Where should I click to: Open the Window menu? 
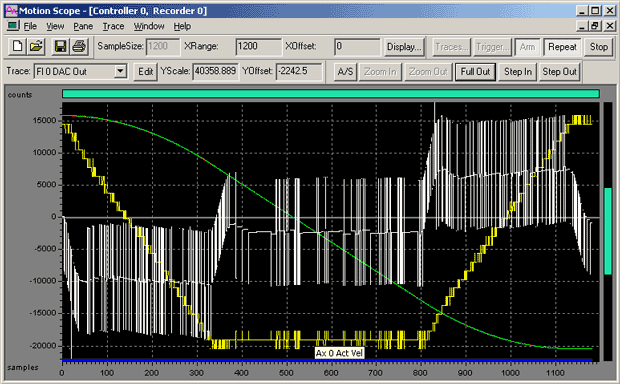coord(149,26)
